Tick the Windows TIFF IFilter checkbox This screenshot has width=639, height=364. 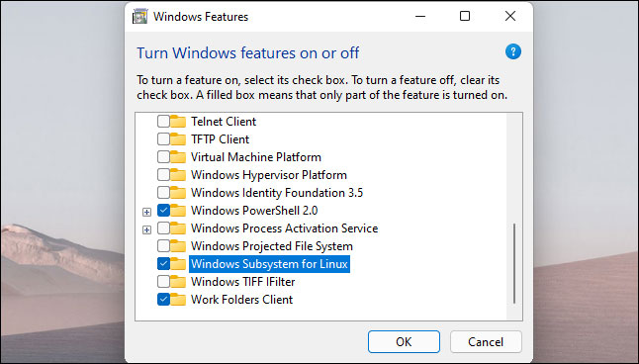[163, 281]
